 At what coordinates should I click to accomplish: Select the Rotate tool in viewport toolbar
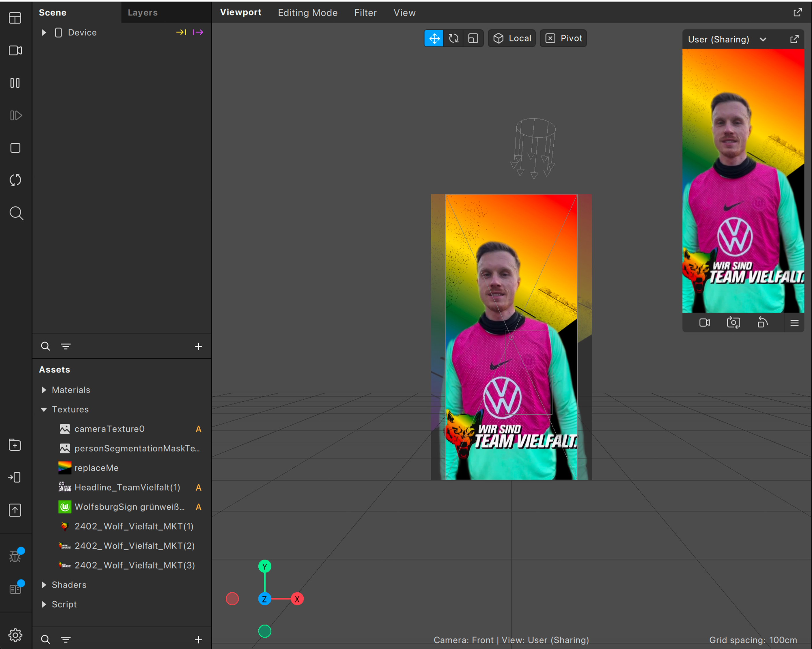(x=453, y=38)
